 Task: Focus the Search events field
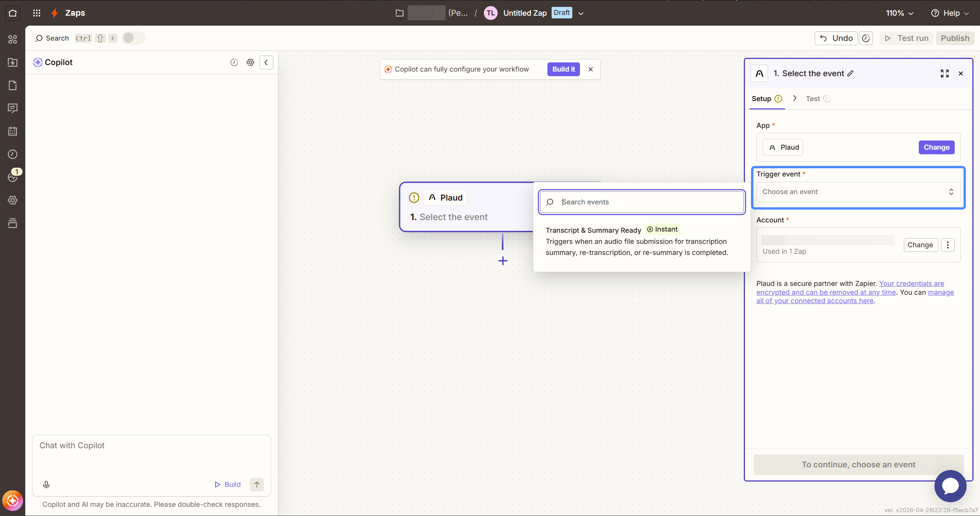642,202
